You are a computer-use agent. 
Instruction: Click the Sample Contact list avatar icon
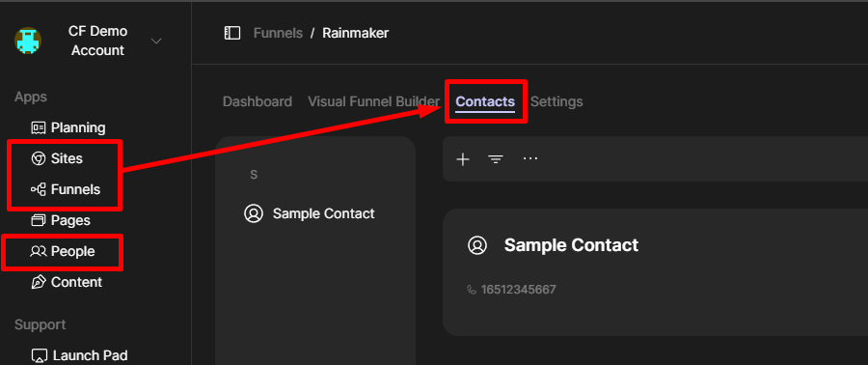pyautogui.click(x=254, y=213)
